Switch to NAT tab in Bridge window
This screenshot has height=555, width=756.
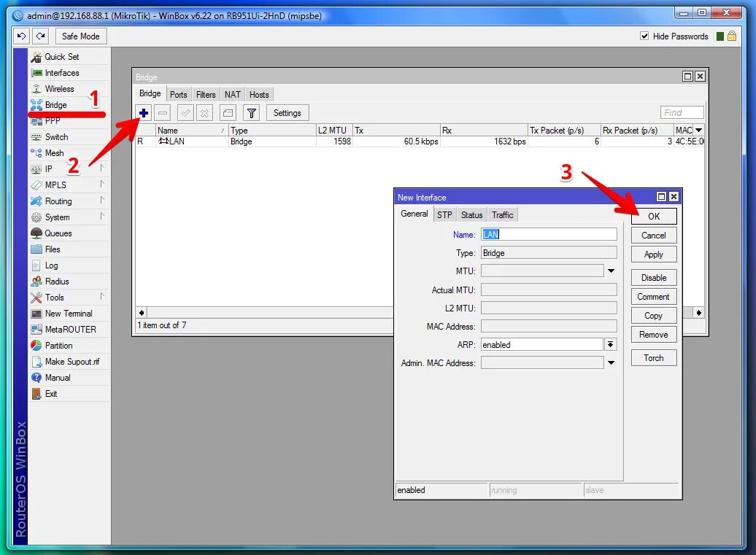pyautogui.click(x=232, y=94)
